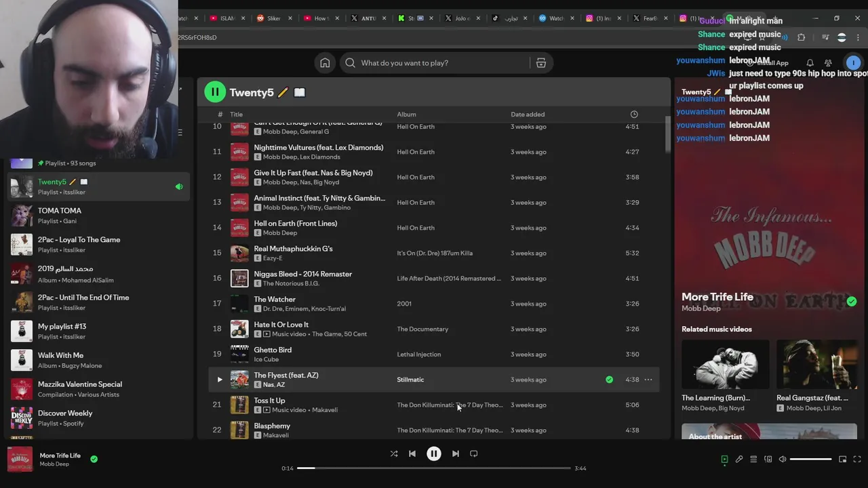
Task: Sort by duration clock icon
Action: click(634, 115)
